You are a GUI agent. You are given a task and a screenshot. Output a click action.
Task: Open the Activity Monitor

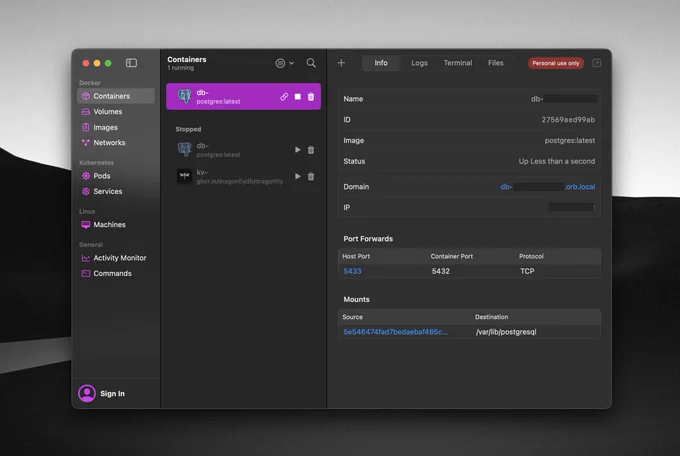(x=115, y=258)
